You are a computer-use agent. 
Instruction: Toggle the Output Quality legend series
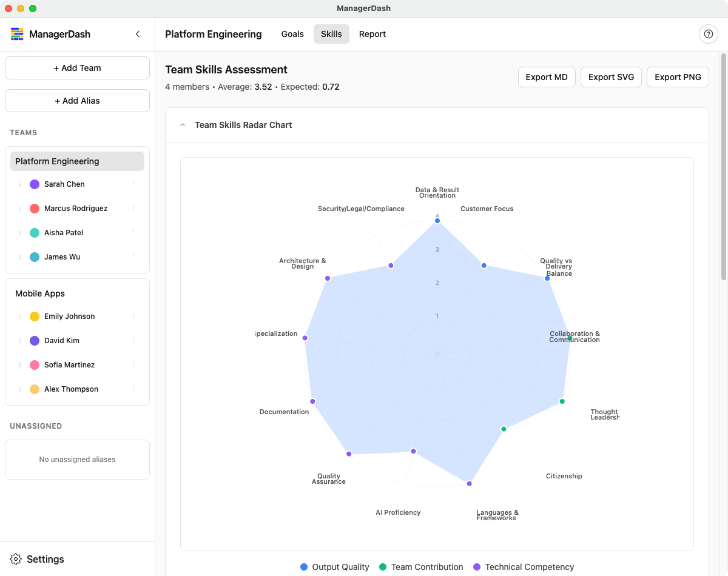(x=335, y=567)
